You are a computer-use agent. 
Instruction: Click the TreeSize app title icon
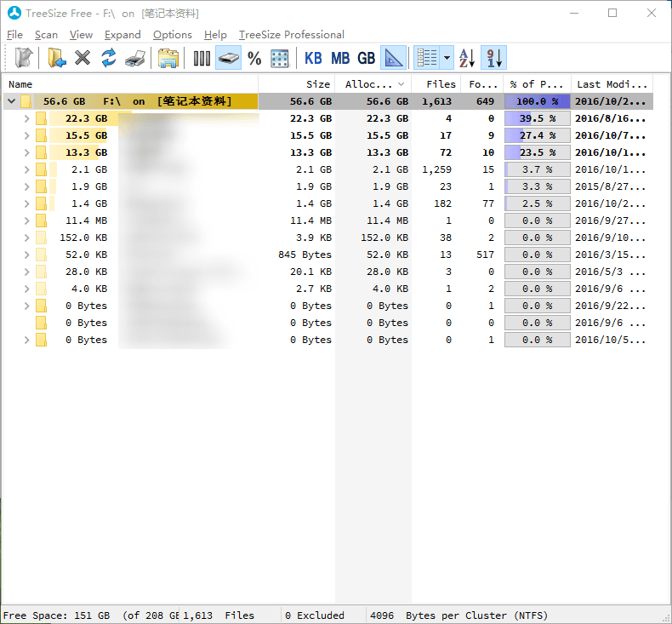[x=14, y=14]
